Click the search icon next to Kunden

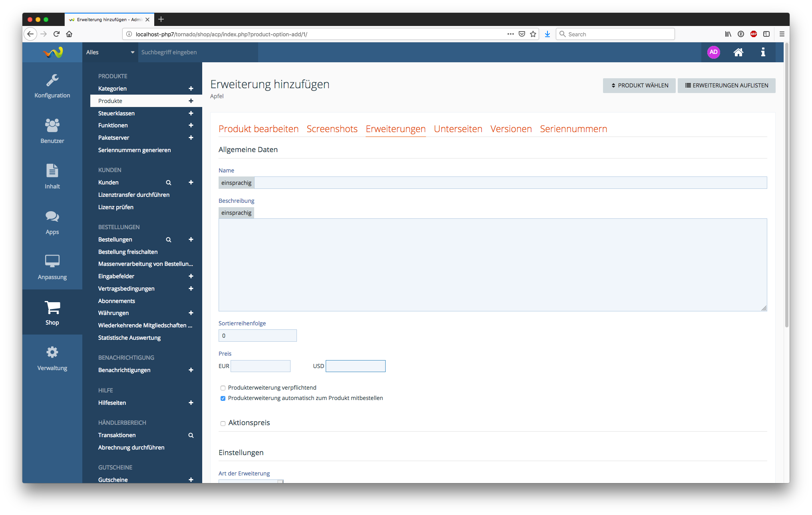[169, 182]
